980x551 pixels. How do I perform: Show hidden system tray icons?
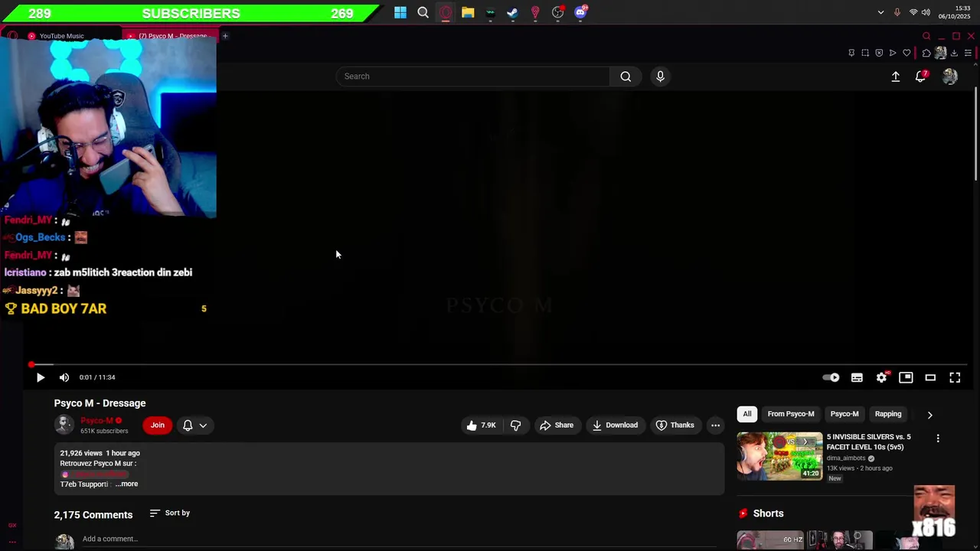point(880,12)
